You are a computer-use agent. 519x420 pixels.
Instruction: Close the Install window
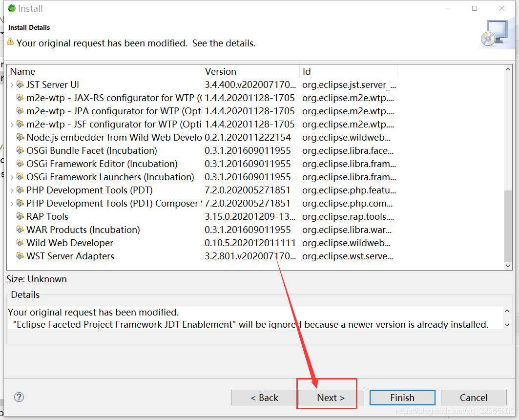pos(502,8)
